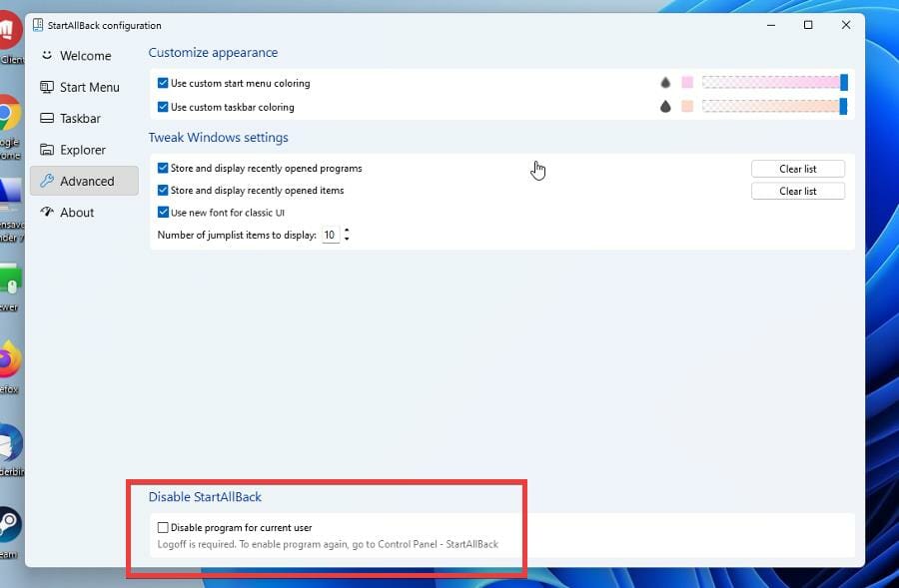Click the pink start menu color swatch

click(x=686, y=83)
